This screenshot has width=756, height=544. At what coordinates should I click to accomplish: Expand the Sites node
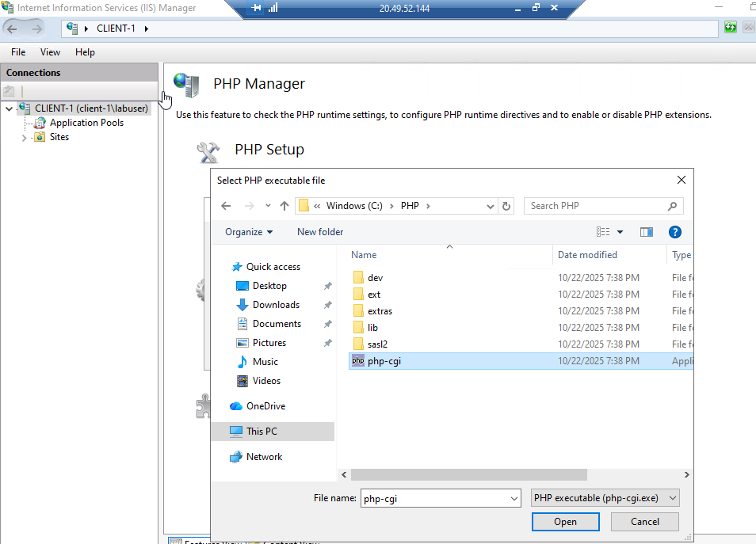tap(24, 138)
